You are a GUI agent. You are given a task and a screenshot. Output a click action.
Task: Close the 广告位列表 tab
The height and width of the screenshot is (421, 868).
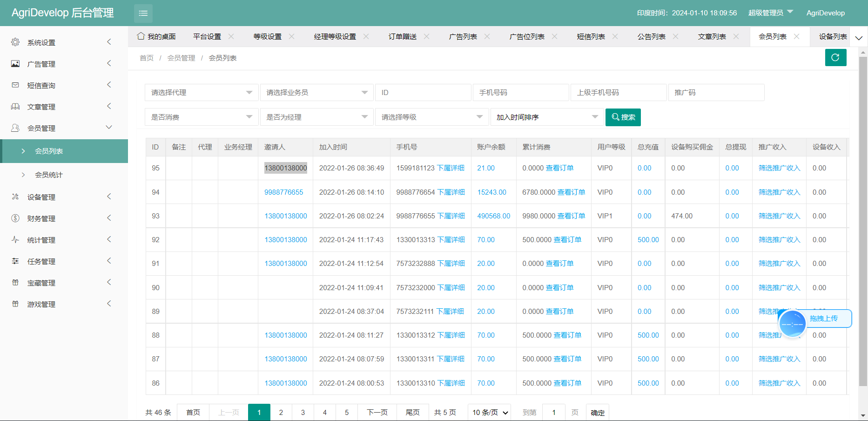click(554, 36)
